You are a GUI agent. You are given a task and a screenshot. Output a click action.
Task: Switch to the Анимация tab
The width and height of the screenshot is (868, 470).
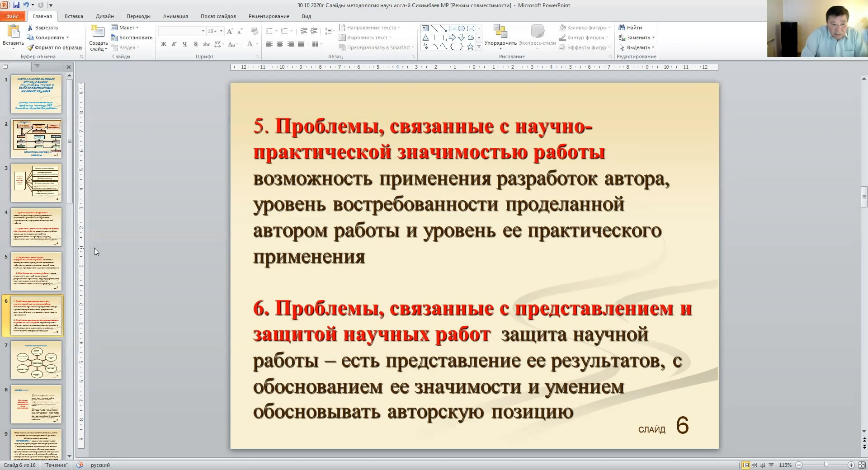click(x=175, y=16)
